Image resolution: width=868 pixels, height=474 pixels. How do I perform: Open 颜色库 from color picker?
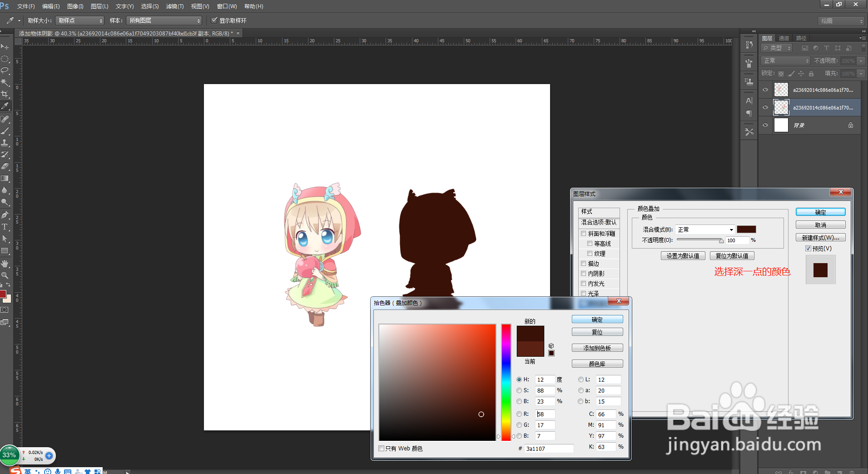(597, 364)
